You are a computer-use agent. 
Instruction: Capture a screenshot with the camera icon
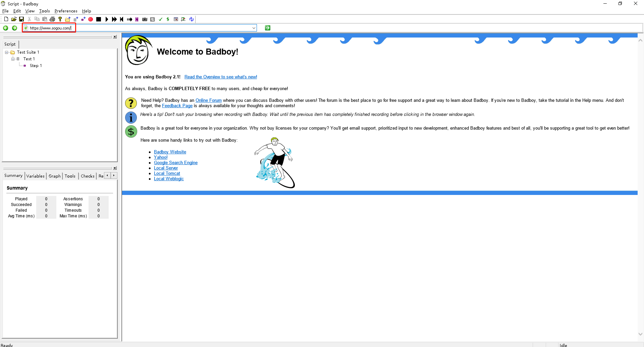pos(145,19)
